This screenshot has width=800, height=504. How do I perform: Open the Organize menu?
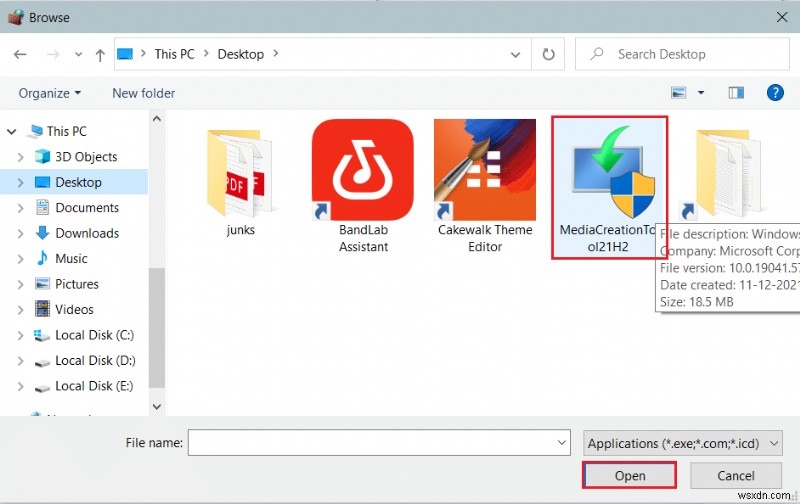[x=49, y=93]
